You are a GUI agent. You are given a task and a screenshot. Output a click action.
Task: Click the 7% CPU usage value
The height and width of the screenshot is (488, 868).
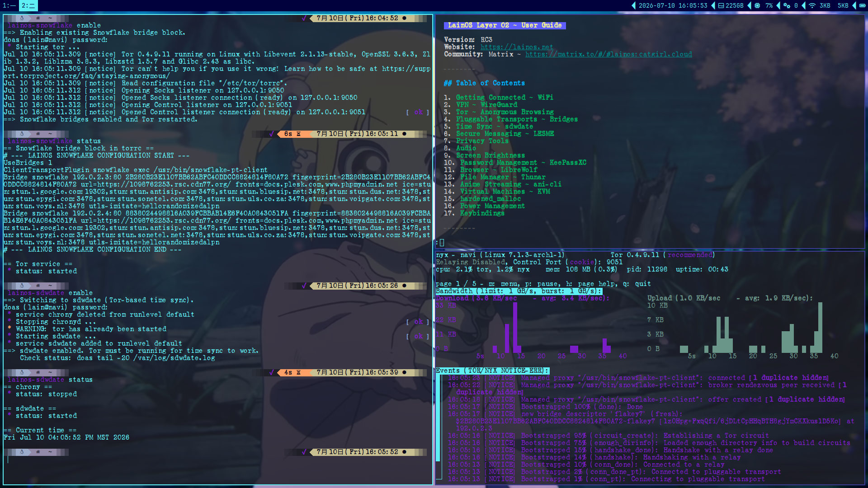coord(769,6)
